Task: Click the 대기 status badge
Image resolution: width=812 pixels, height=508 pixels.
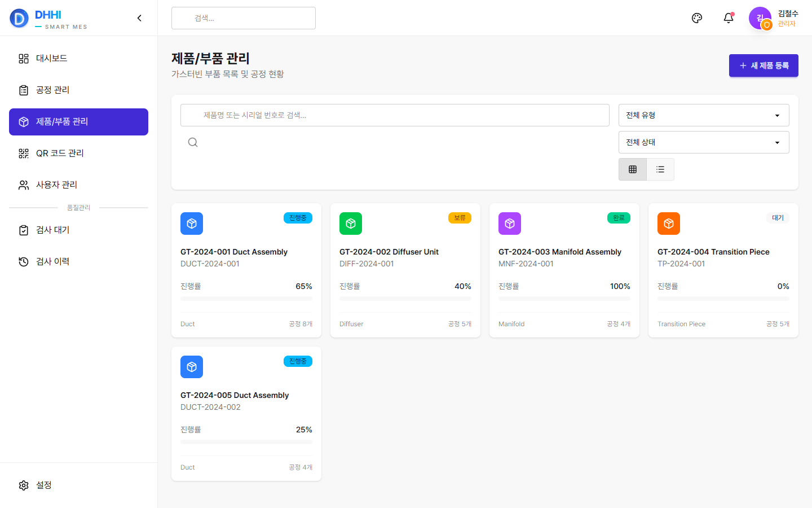Action: coord(778,218)
